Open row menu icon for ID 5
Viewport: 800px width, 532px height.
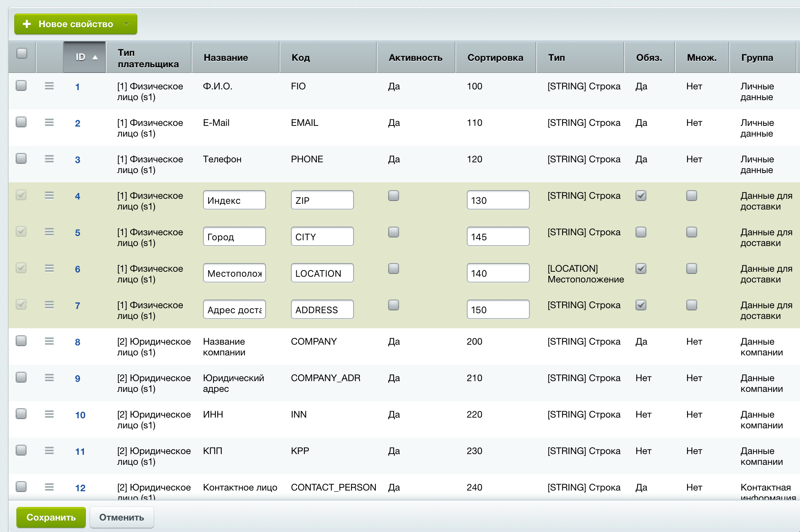point(49,232)
